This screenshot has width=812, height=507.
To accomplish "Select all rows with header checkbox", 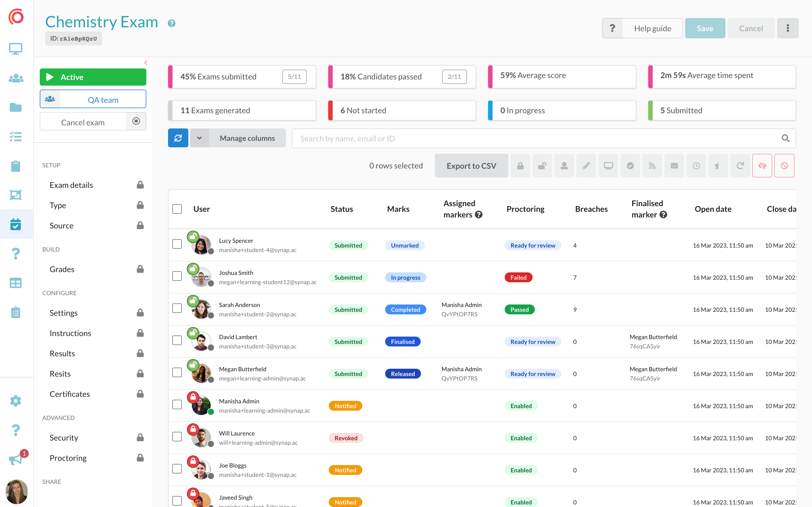I will point(177,209).
